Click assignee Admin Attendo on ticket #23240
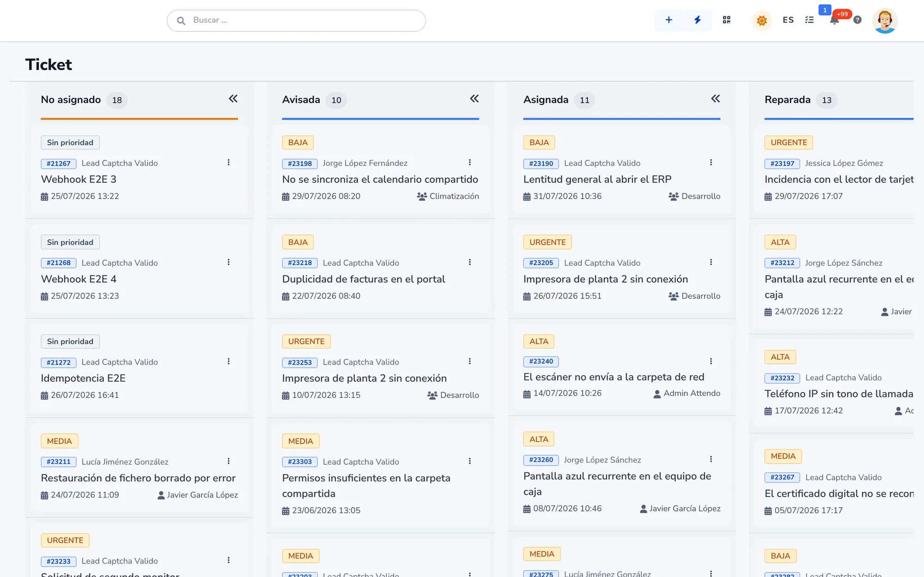The height and width of the screenshot is (577, 924). pos(687,394)
